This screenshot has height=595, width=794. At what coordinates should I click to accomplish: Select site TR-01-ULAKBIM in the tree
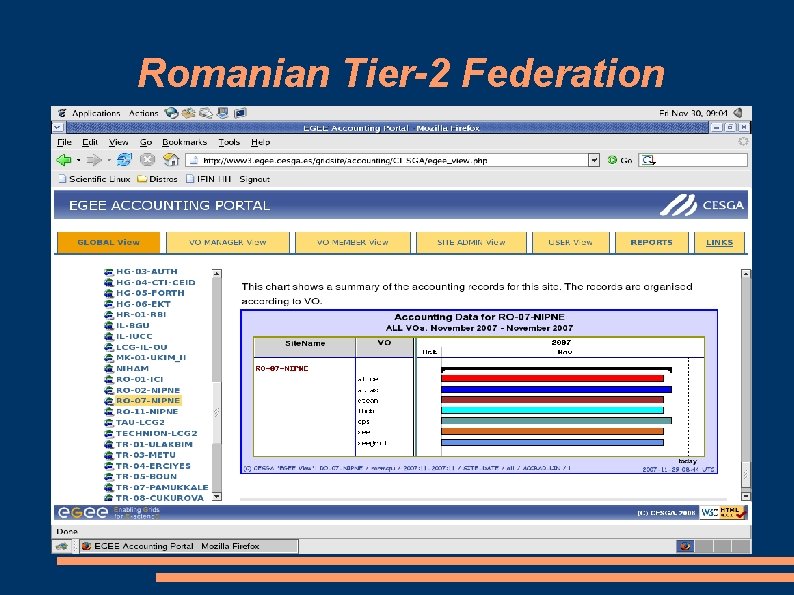point(154,444)
